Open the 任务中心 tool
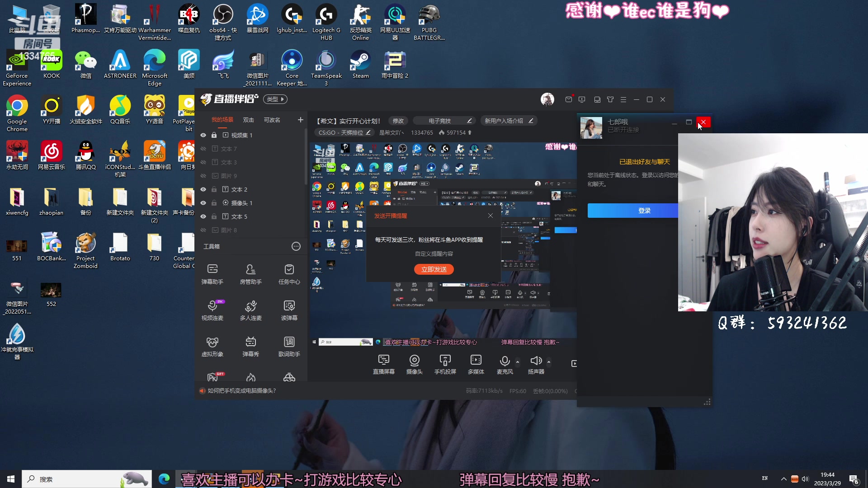 (x=289, y=274)
